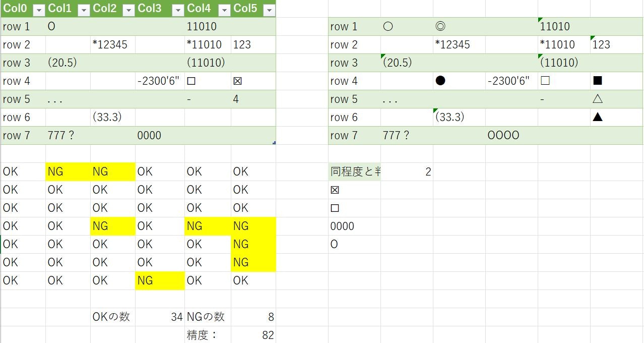644x343 pixels.
Task: Open the Col2 filter dropdown arrow
Action: [x=128, y=10]
